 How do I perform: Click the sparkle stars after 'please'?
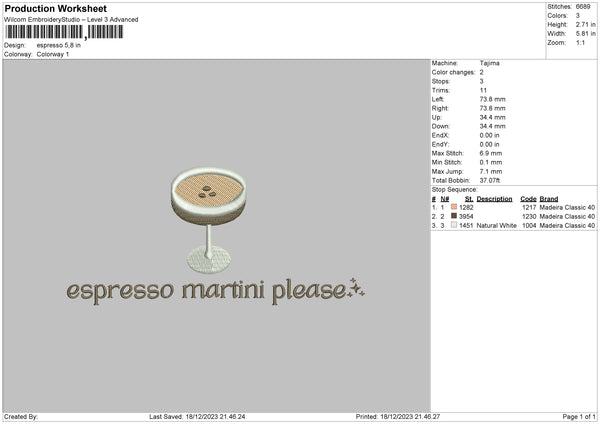point(356,287)
